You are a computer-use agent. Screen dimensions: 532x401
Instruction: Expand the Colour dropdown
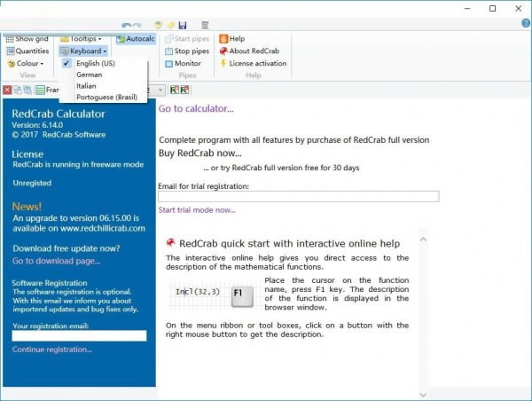click(27, 64)
